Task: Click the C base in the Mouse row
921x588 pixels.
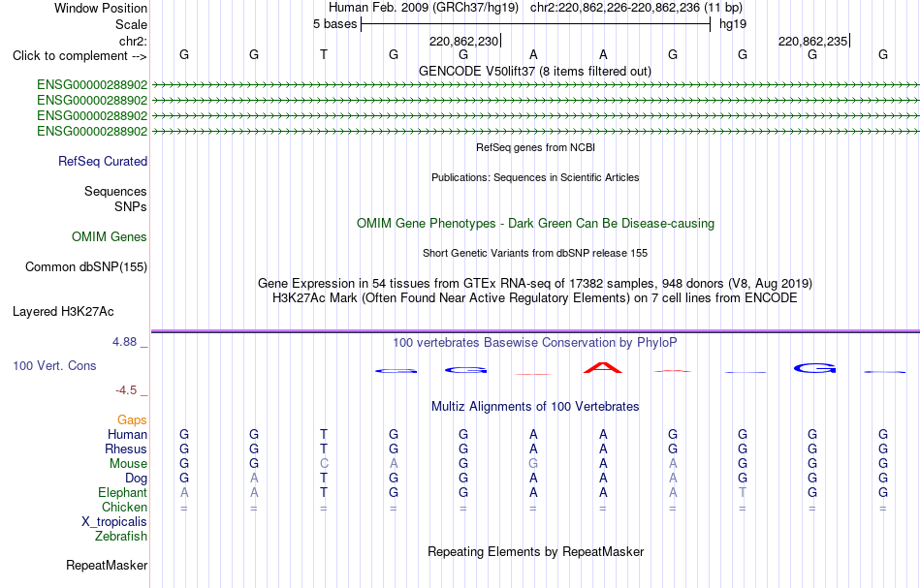Action: pos(324,464)
